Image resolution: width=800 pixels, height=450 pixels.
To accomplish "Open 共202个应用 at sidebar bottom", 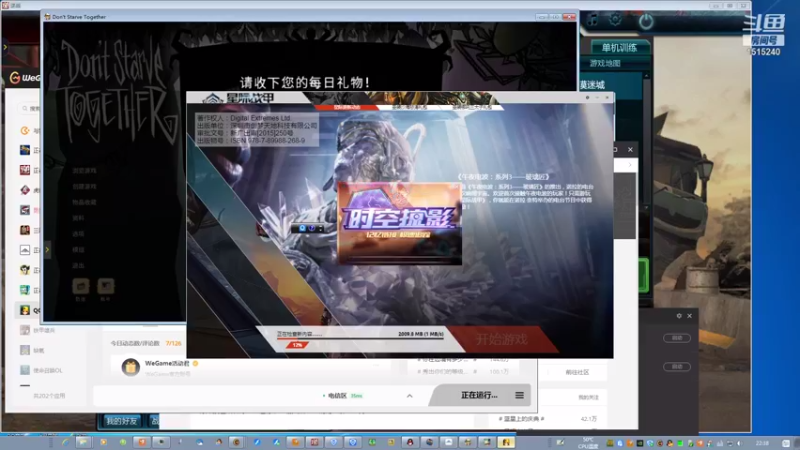I will pos(49,395).
